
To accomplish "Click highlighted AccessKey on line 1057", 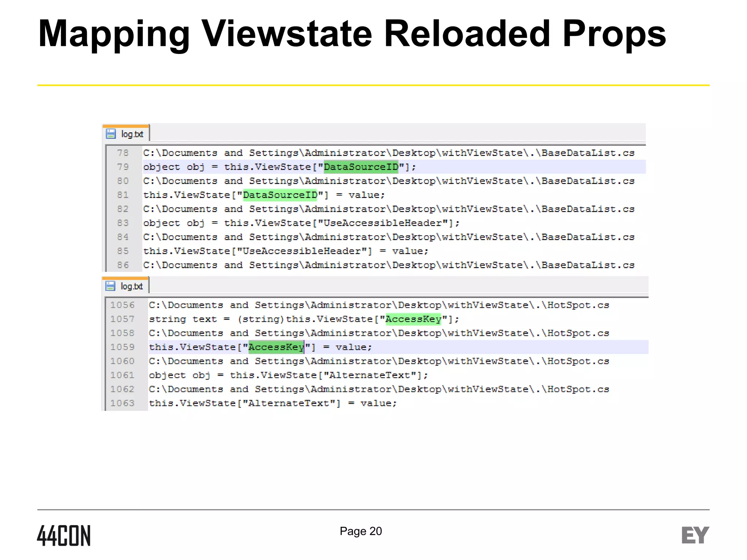I will (413, 319).
